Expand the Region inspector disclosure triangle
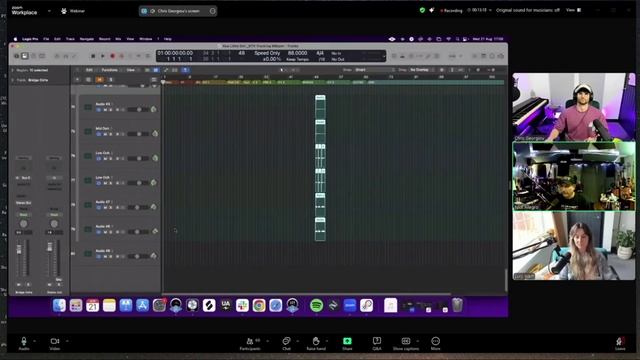The width and height of the screenshot is (640, 360). pyautogui.click(x=13, y=70)
